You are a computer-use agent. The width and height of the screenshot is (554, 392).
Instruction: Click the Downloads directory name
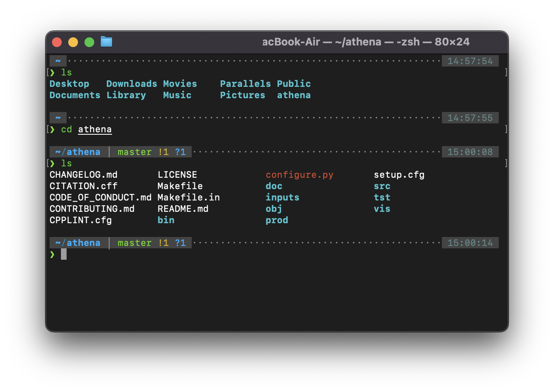pos(132,84)
